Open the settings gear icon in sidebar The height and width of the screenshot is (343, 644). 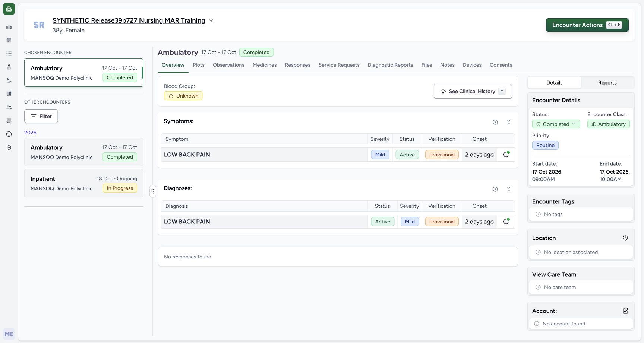click(x=9, y=147)
